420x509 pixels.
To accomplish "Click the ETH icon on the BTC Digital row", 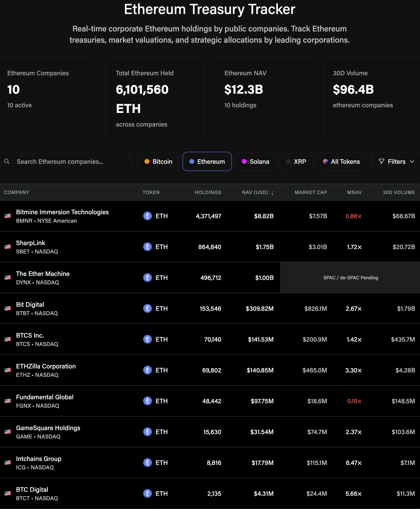I will pos(147,494).
